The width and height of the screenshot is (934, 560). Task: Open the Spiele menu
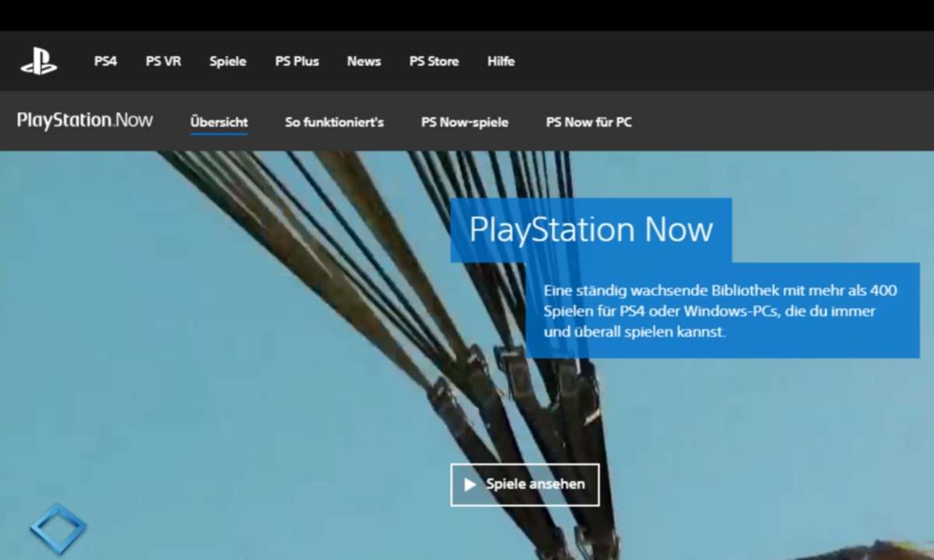228,61
